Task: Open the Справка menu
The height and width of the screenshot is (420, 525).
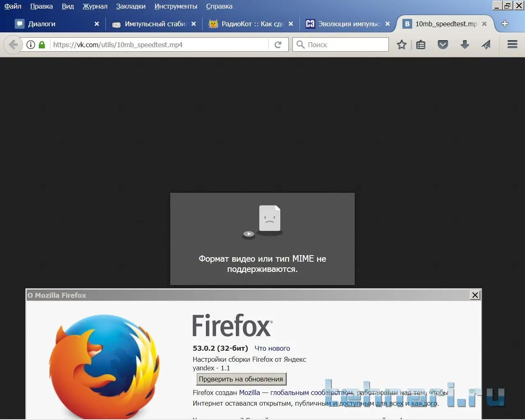Action: point(219,6)
